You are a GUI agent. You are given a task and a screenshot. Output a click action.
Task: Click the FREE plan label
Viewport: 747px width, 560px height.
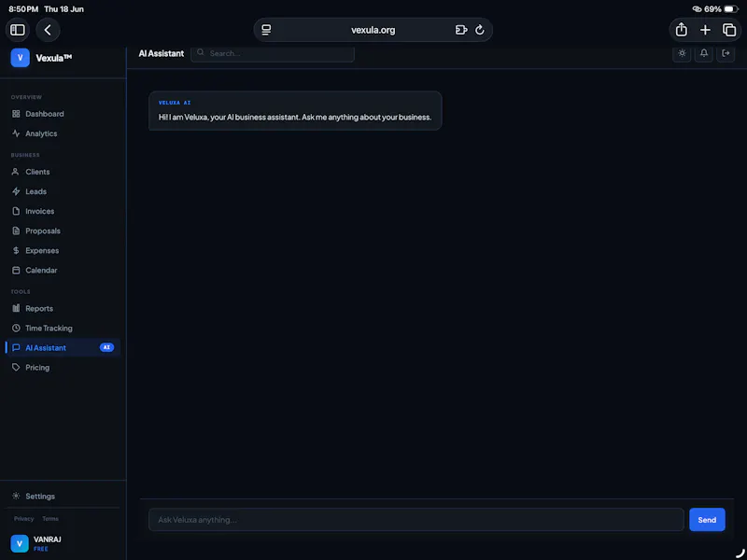[41, 549]
